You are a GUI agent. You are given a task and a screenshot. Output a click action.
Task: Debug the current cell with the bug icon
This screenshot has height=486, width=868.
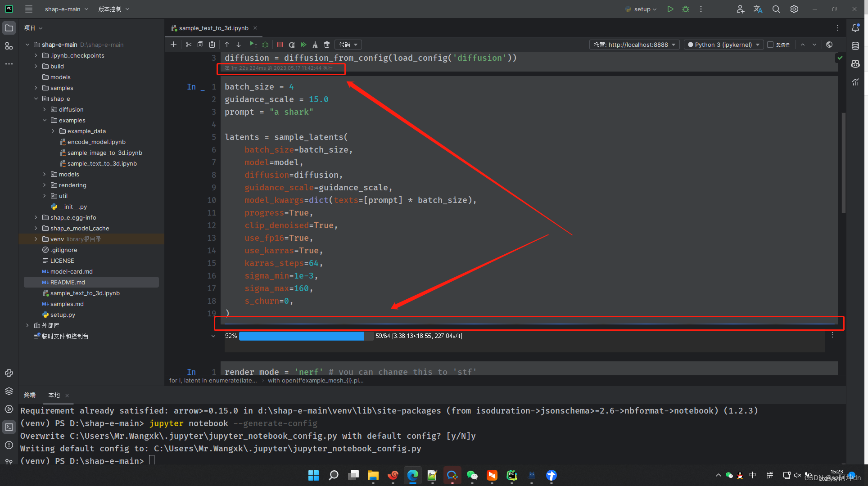pos(265,45)
